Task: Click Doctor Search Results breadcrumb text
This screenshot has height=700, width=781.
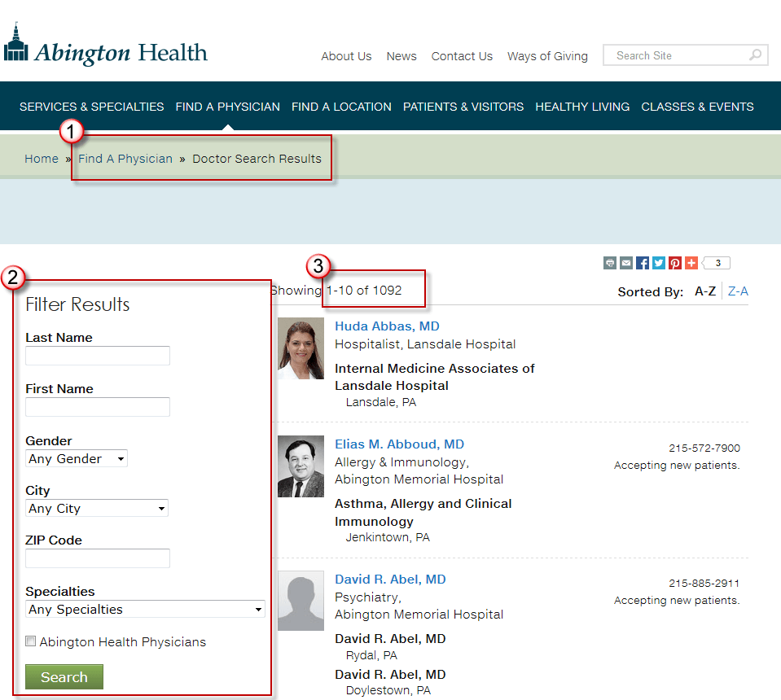Action: click(257, 159)
